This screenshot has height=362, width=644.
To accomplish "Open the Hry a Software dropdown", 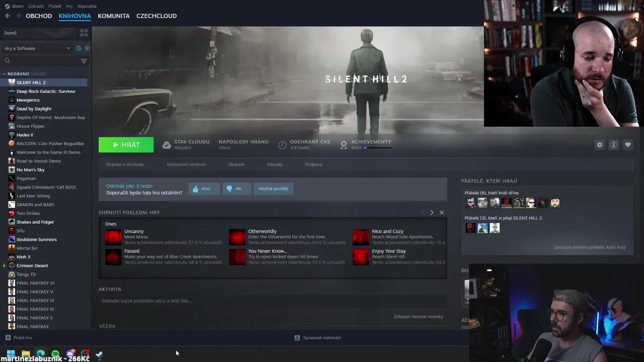I will pos(37,48).
